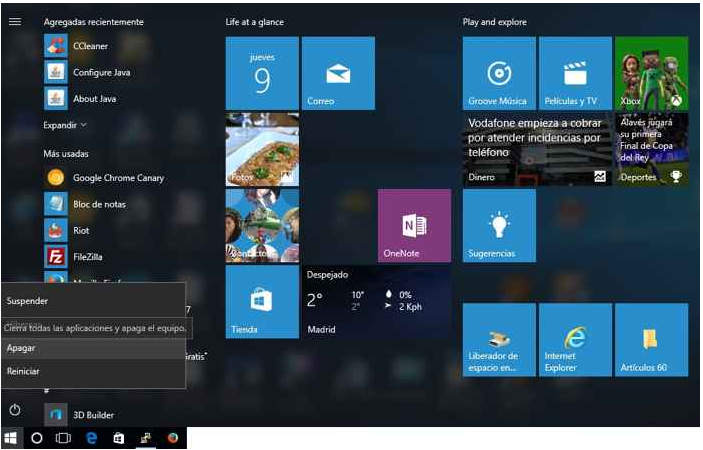Screen dimensions: 703x450
Task: Launch Google Chrome Canary from the list
Action: (x=56, y=178)
